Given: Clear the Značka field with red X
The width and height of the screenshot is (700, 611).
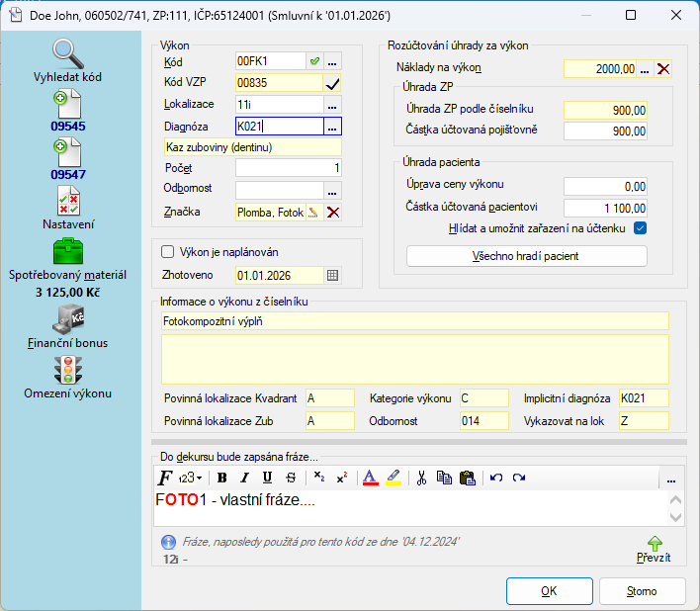Looking at the screenshot, I should click(333, 212).
